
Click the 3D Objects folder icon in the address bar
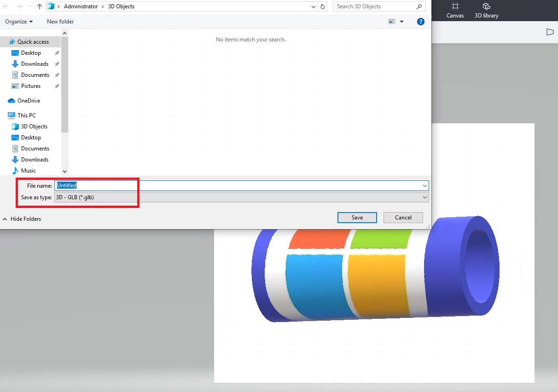click(51, 6)
